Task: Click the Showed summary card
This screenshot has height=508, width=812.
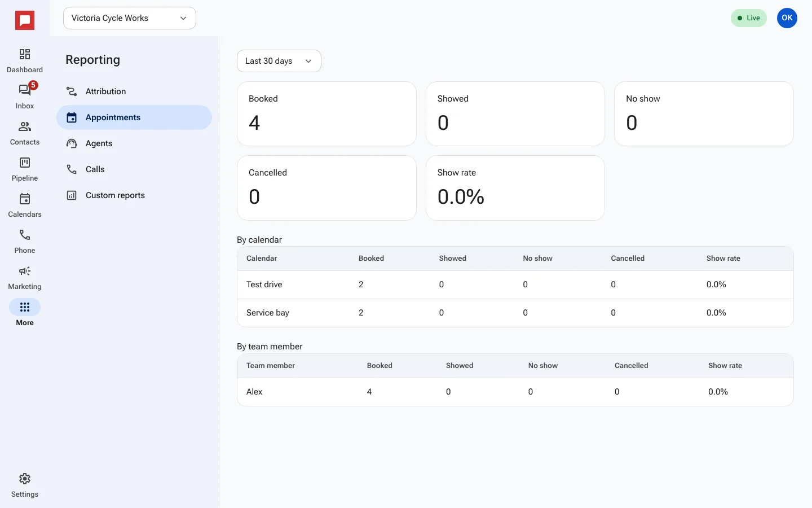Action: tap(515, 114)
